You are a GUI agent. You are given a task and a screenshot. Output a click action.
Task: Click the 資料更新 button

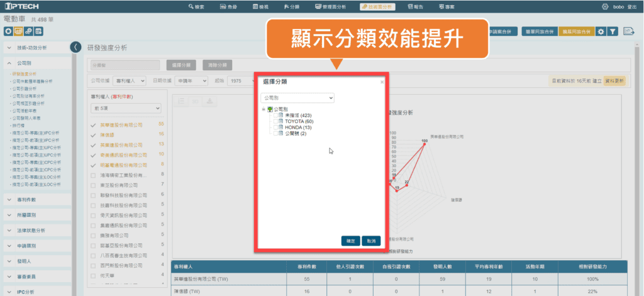pyautogui.click(x=614, y=81)
